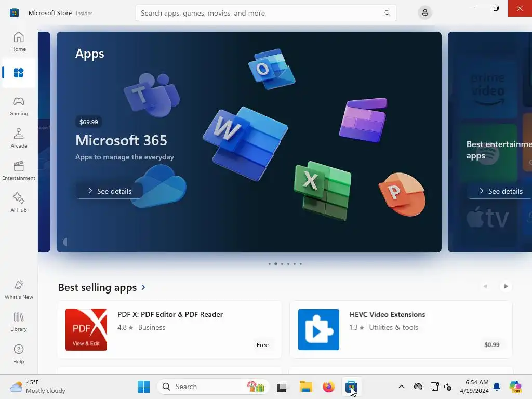Expand Best selling apps list chevron
This screenshot has height=399, width=532.
click(143, 287)
